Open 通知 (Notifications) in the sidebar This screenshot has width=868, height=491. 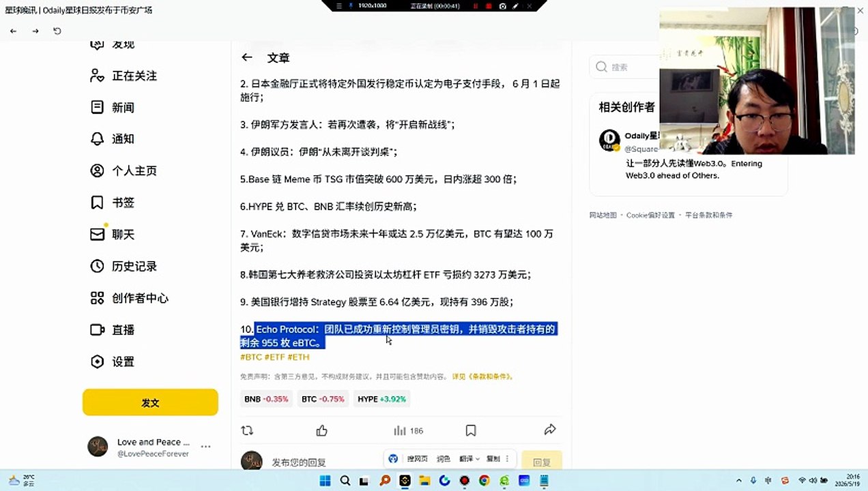(x=113, y=138)
